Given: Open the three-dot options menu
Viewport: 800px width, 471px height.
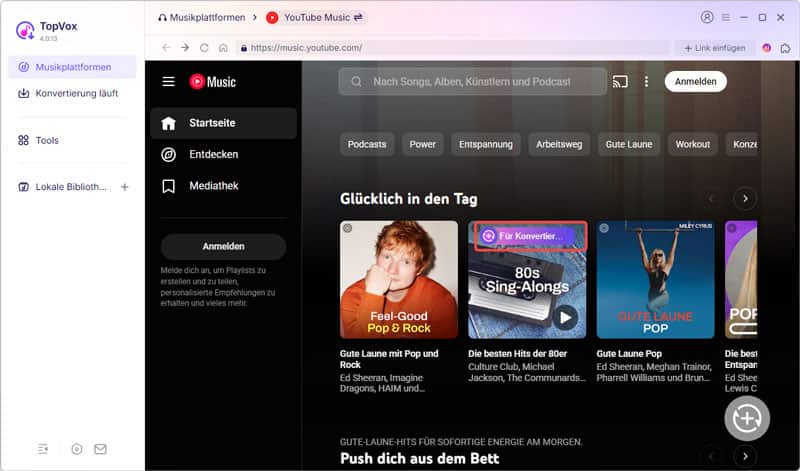Looking at the screenshot, I should point(646,82).
